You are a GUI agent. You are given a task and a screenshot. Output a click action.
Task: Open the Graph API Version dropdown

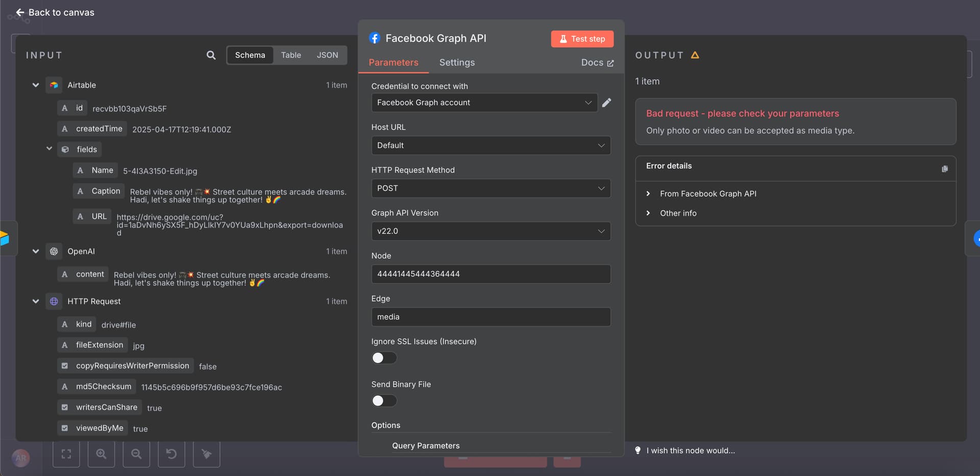(x=491, y=231)
